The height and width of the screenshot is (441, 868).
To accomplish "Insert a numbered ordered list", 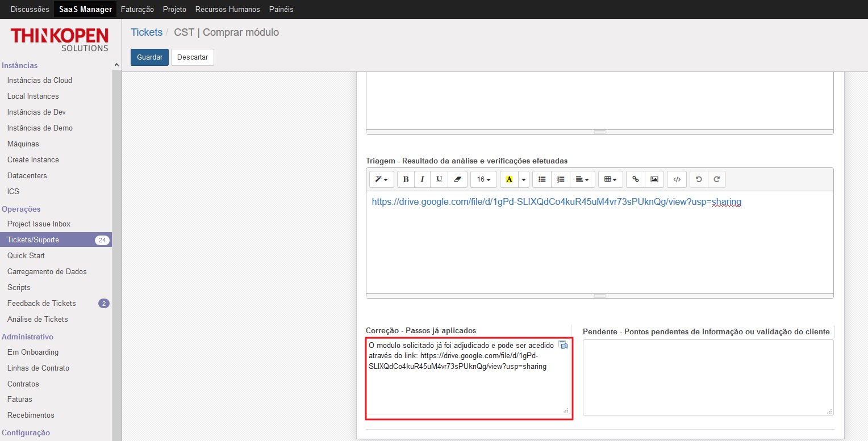I will (x=560, y=179).
